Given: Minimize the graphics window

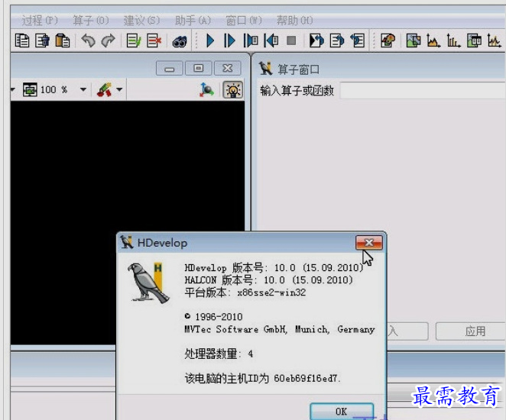Looking at the screenshot, I should click(x=170, y=68).
